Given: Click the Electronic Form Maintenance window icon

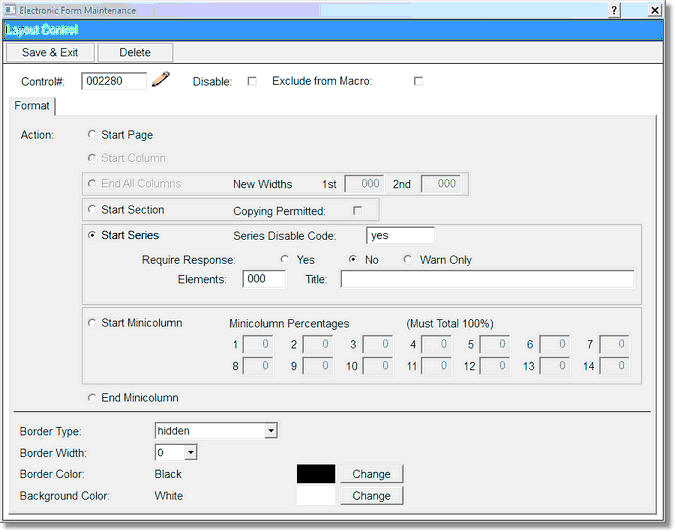Looking at the screenshot, I should (x=10, y=9).
